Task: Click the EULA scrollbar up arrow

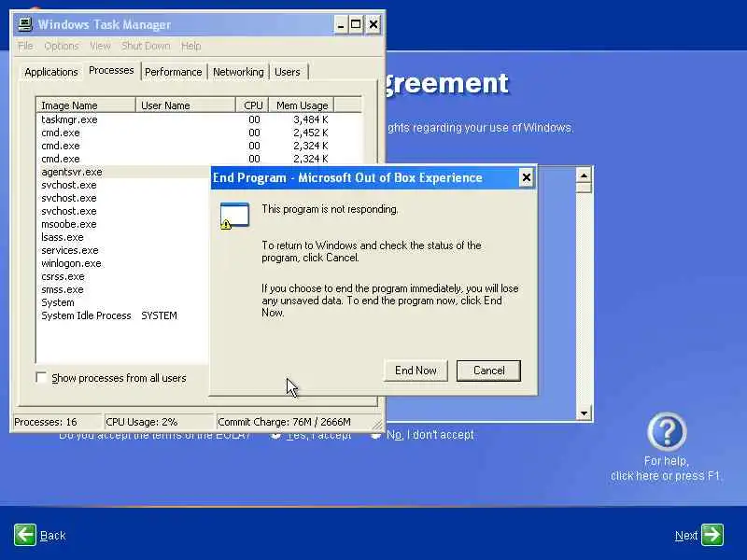Action: point(585,175)
